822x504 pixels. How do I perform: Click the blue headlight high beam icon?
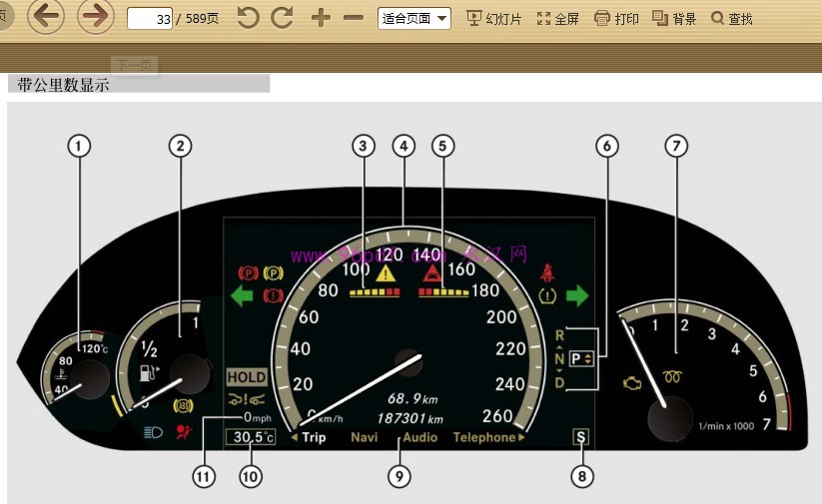coord(153,432)
